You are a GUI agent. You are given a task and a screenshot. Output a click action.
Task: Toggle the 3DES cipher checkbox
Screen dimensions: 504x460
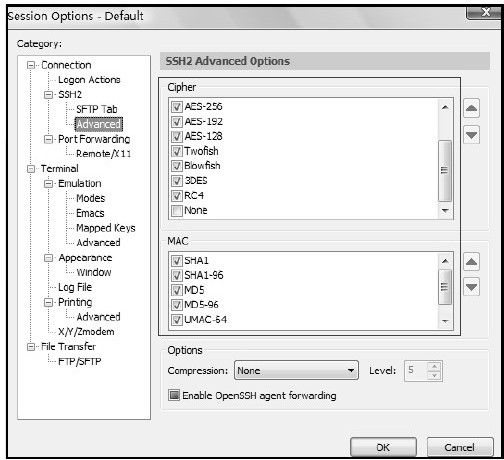point(177,181)
